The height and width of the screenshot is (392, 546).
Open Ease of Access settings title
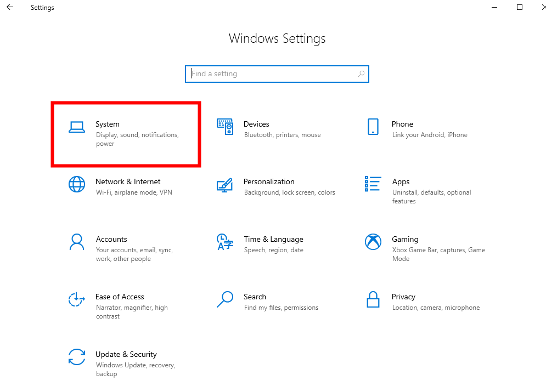click(x=120, y=297)
